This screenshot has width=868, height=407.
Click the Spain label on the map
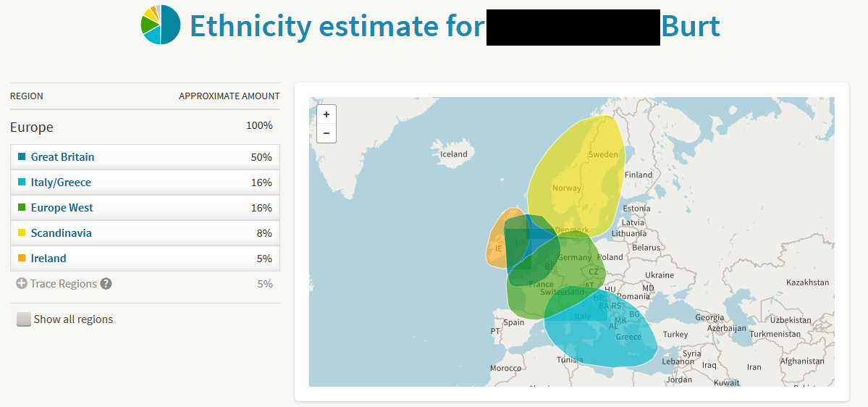514,322
